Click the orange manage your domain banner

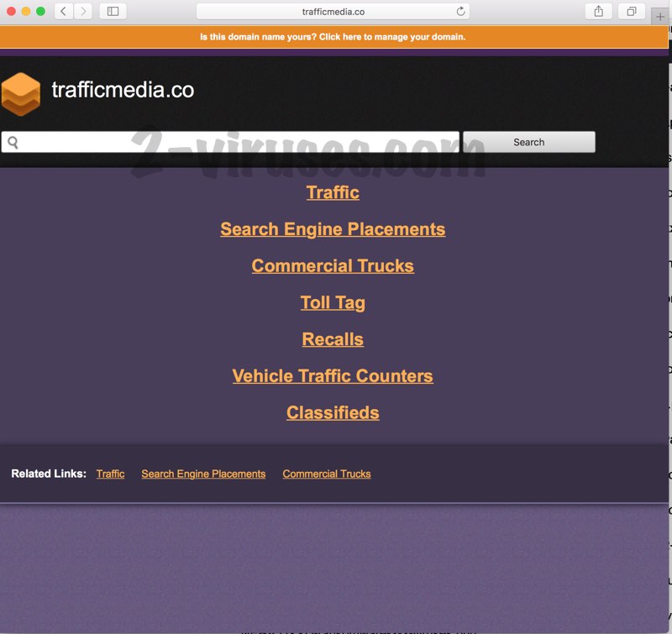333,37
